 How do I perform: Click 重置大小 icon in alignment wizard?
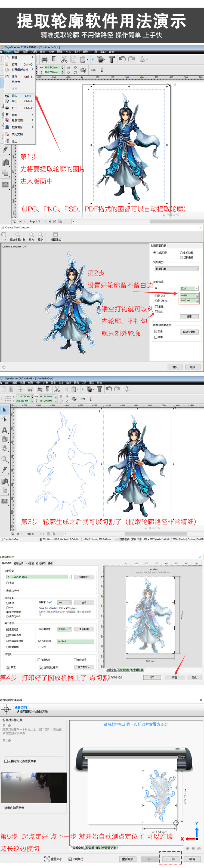point(47,859)
